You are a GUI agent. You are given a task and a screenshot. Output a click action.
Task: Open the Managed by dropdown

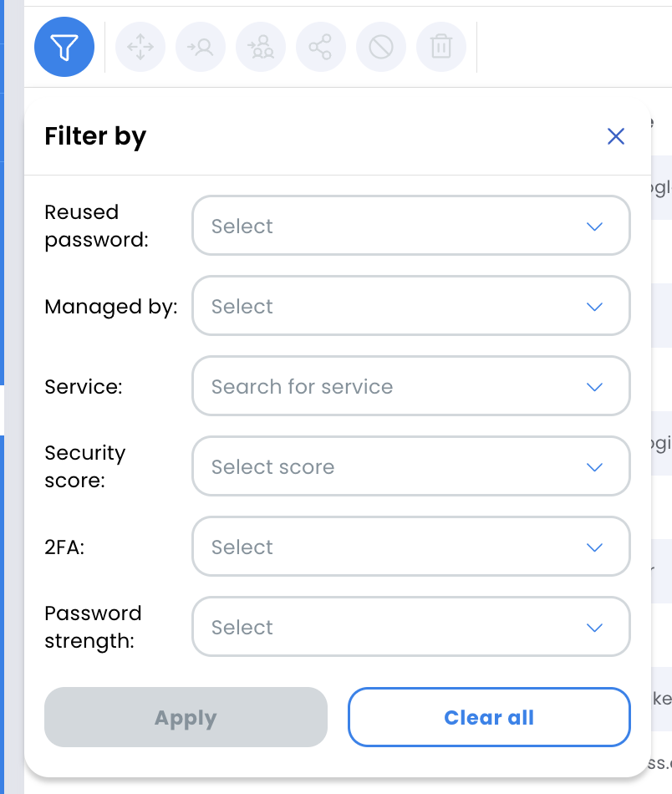tap(410, 306)
